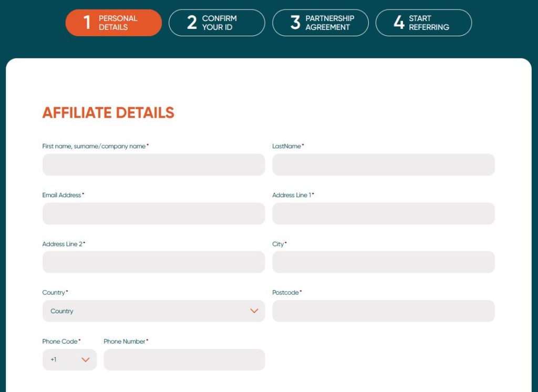538x392 pixels.
Task: Click the AFFILIATE DETAILS heading
Action: click(x=108, y=112)
